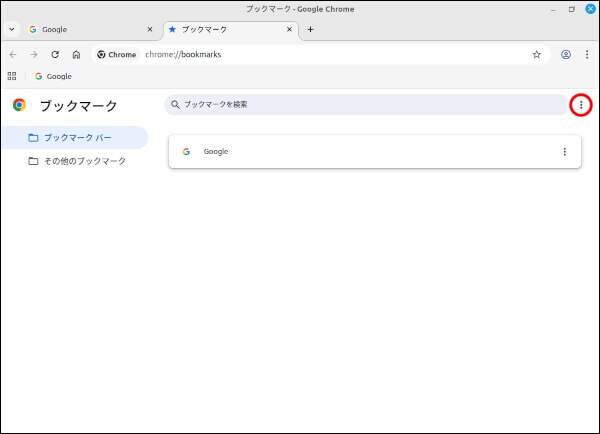Click the forward navigation arrow

click(34, 54)
